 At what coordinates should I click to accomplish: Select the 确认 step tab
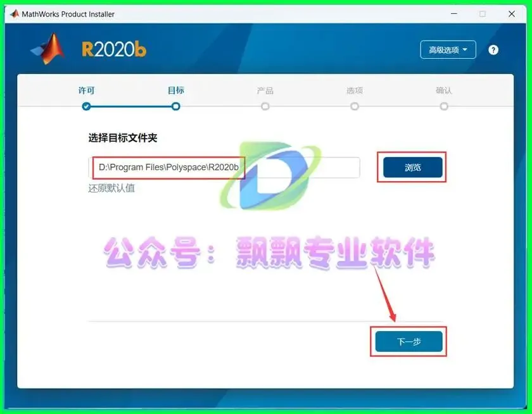444,91
